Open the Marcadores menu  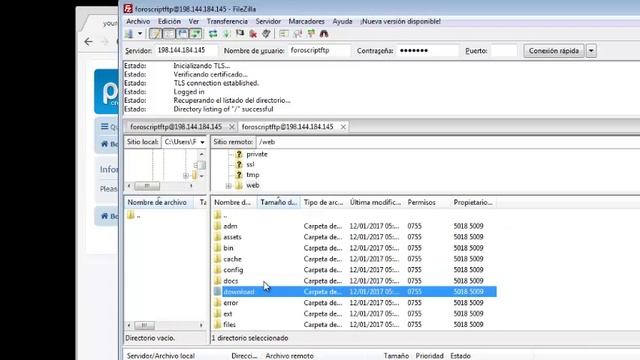(x=307, y=21)
